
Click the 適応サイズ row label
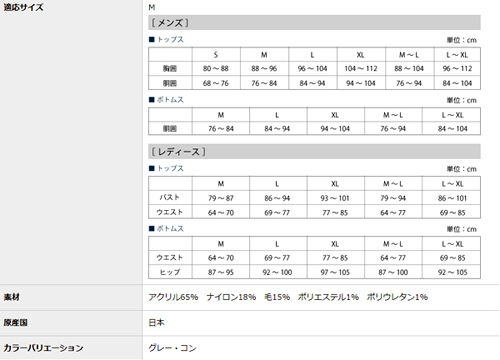click(23, 7)
